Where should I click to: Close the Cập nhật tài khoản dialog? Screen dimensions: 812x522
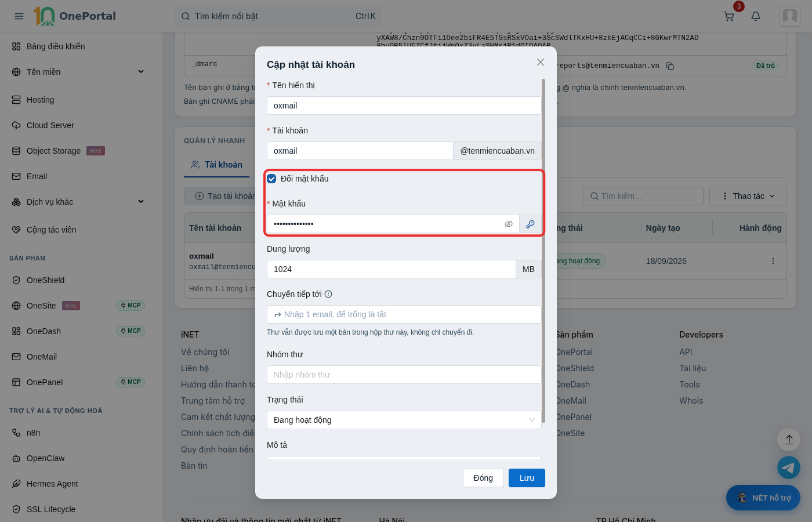[x=541, y=62]
